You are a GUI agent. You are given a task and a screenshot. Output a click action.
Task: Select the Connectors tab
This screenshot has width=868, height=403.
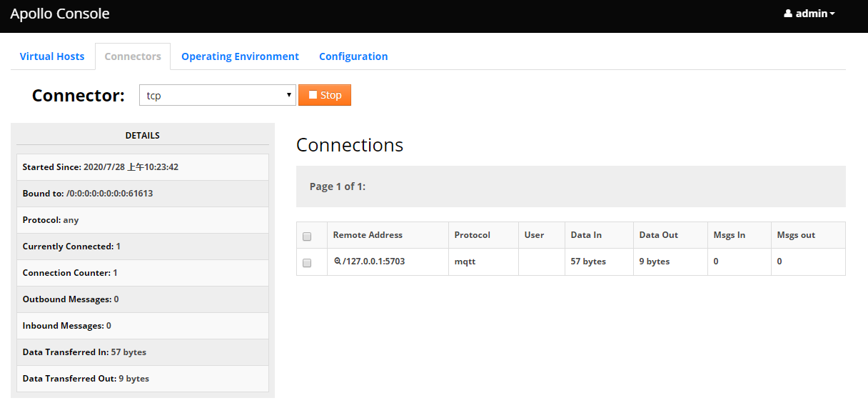pos(133,56)
